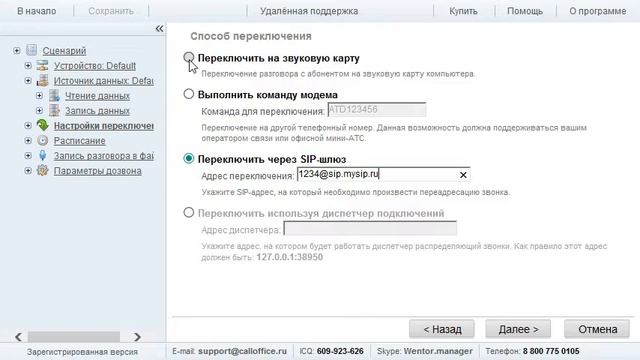The width and height of the screenshot is (640, 360).
Task: Proceed with the Далее > button
Action: (x=518, y=329)
